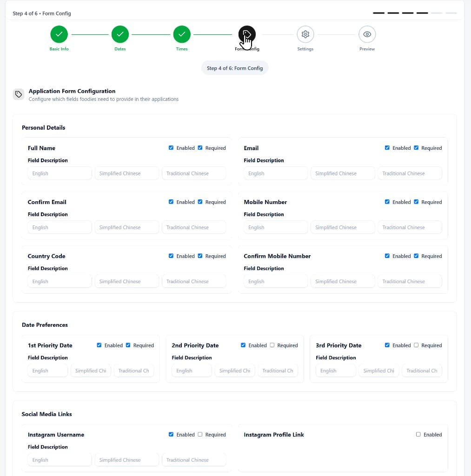Focus Full Name Traditional Chinese description field
This screenshot has width=471, height=476.
pyautogui.click(x=194, y=173)
